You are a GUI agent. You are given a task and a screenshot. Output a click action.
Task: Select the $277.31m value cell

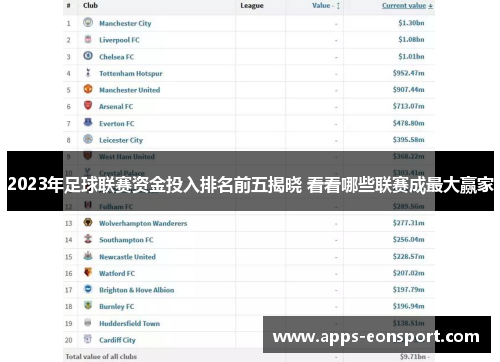click(x=408, y=223)
